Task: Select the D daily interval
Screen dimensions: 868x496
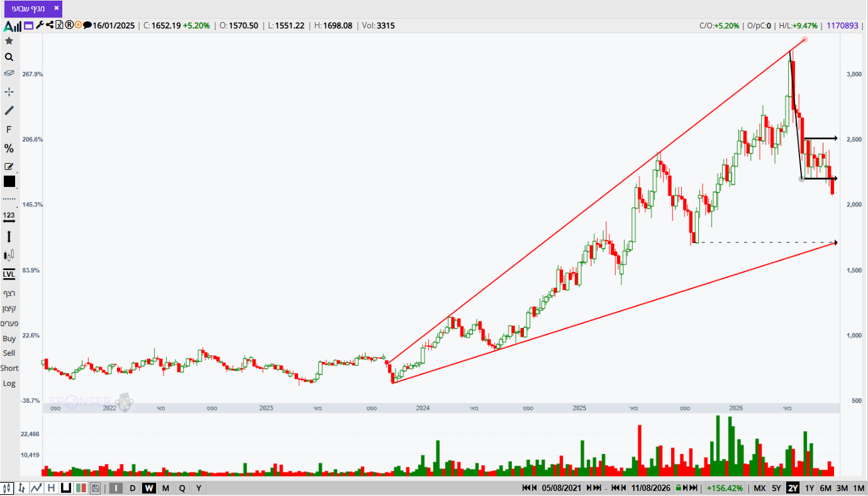Action: click(x=133, y=488)
